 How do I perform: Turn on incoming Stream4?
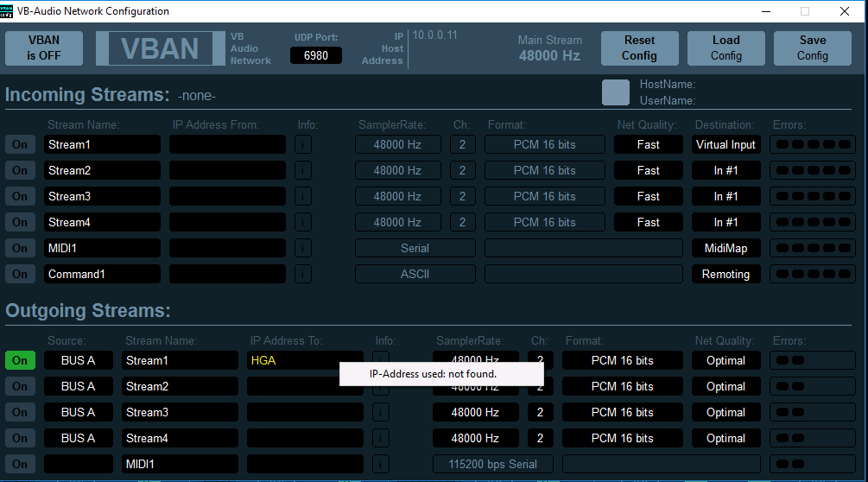coord(20,223)
